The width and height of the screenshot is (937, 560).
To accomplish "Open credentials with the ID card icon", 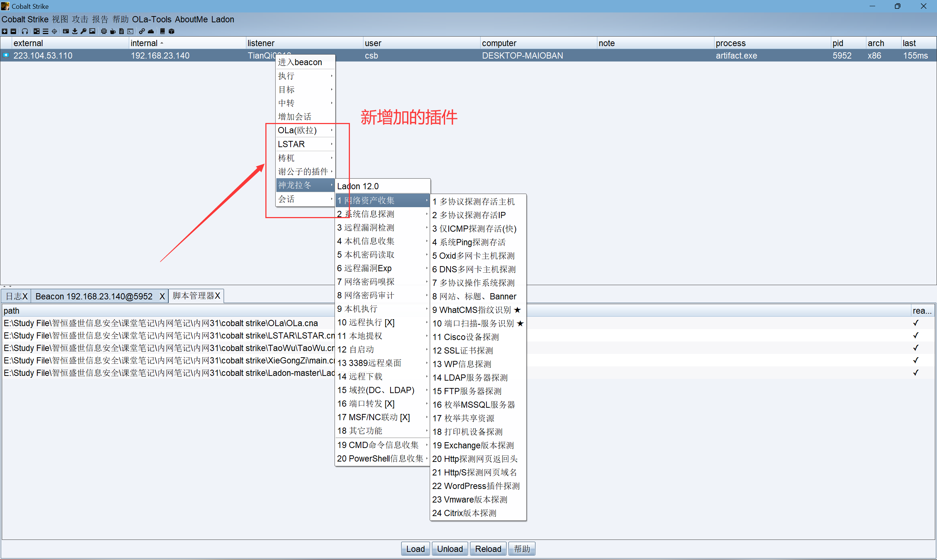I will coord(66,31).
